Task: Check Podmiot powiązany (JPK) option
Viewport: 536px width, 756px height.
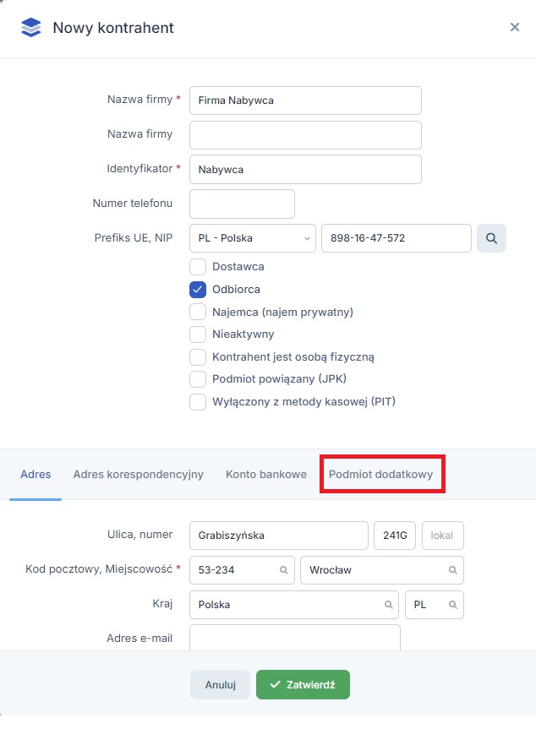Action: [x=198, y=379]
